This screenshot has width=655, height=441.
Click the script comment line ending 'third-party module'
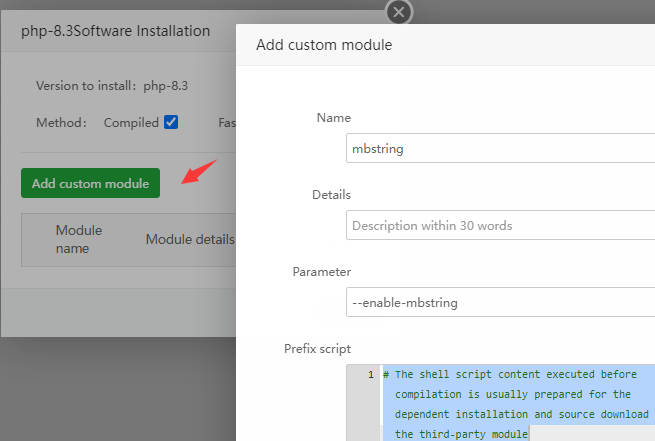coord(461,433)
